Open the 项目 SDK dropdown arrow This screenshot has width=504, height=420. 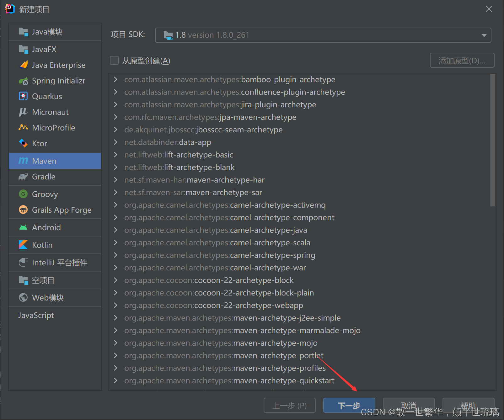tap(484, 35)
